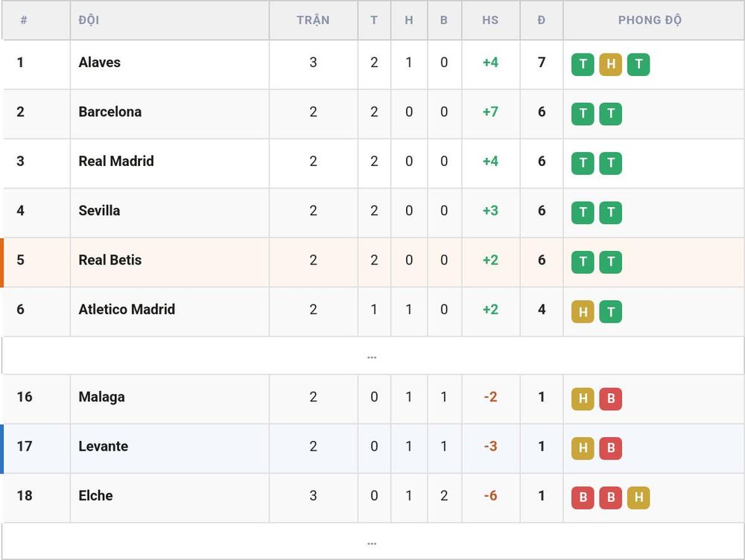Sort table by HS column header
Image resolution: width=745 pixels, height=560 pixels.
click(490, 20)
